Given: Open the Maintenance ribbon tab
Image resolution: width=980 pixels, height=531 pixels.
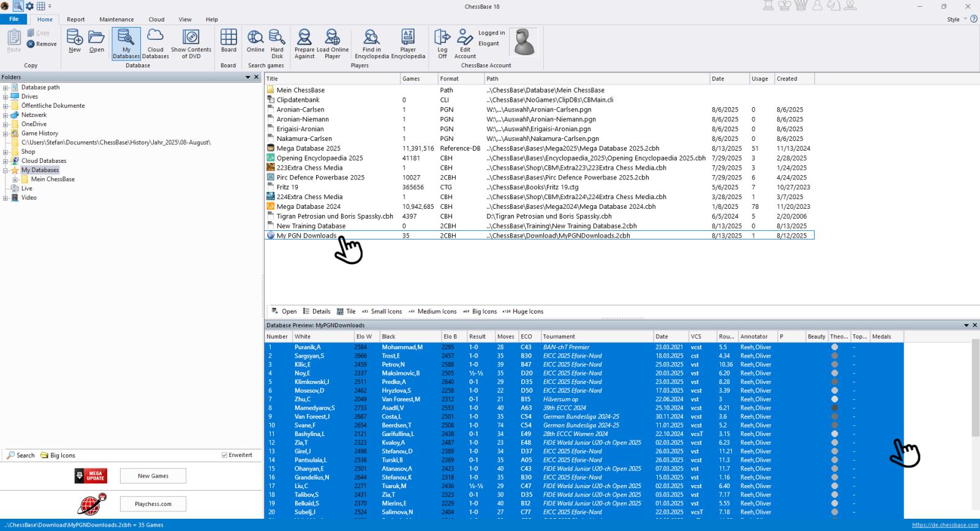Looking at the screenshot, I should pos(116,20).
